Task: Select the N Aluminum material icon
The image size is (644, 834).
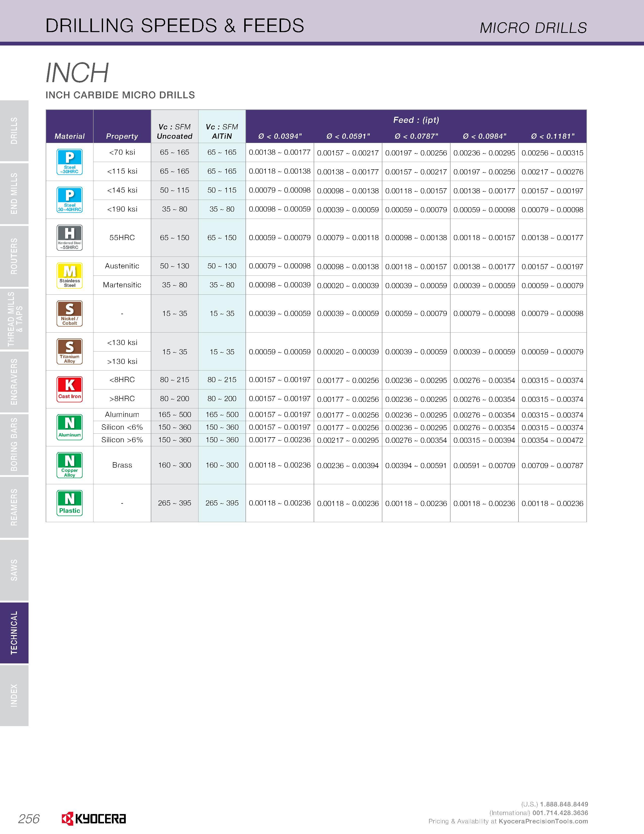Action: [69, 427]
